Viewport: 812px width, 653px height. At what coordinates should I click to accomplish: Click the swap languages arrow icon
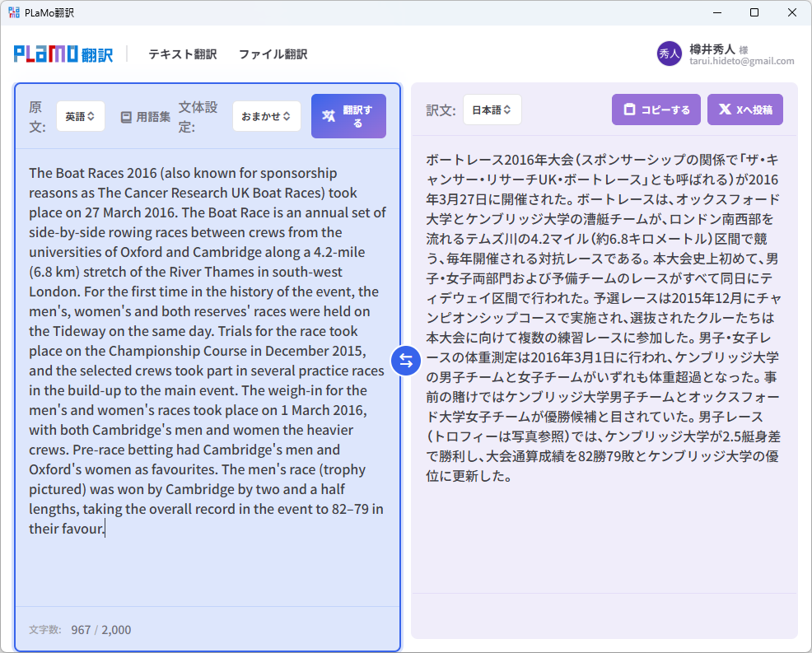pos(405,361)
